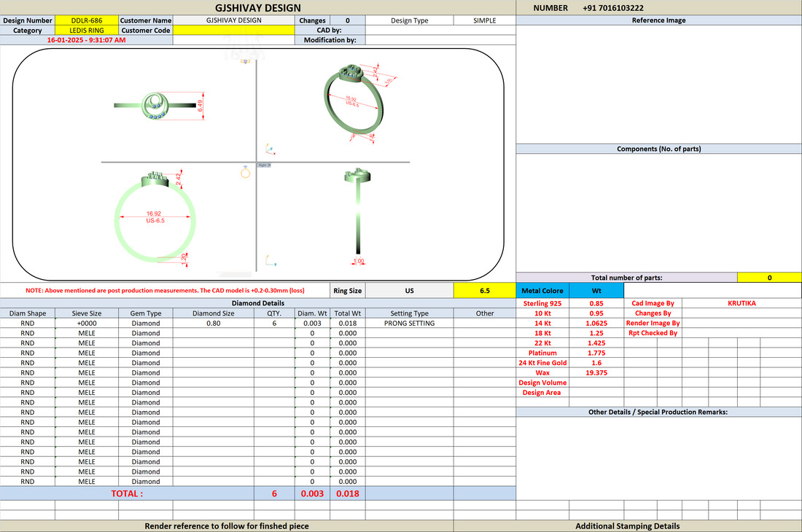Click the yellow Customer Code cell
This screenshot has height=532, width=802.
tap(234, 30)
